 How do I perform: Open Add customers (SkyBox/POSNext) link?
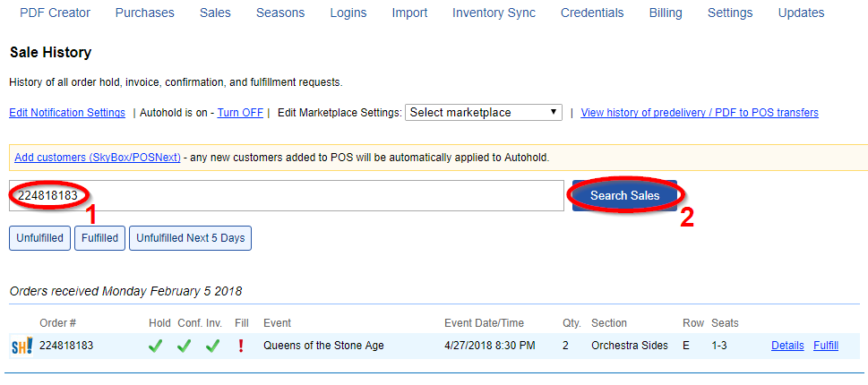click(98, 158)
